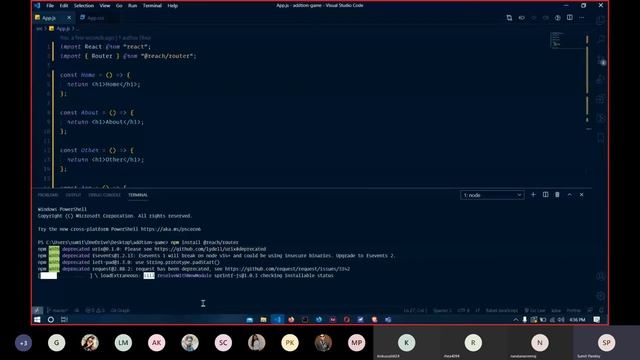This screenshot has width=640, height=360.
Task: Open File Explorer from the taskbar
Action: pyautogui.click(x=264, y=320)
